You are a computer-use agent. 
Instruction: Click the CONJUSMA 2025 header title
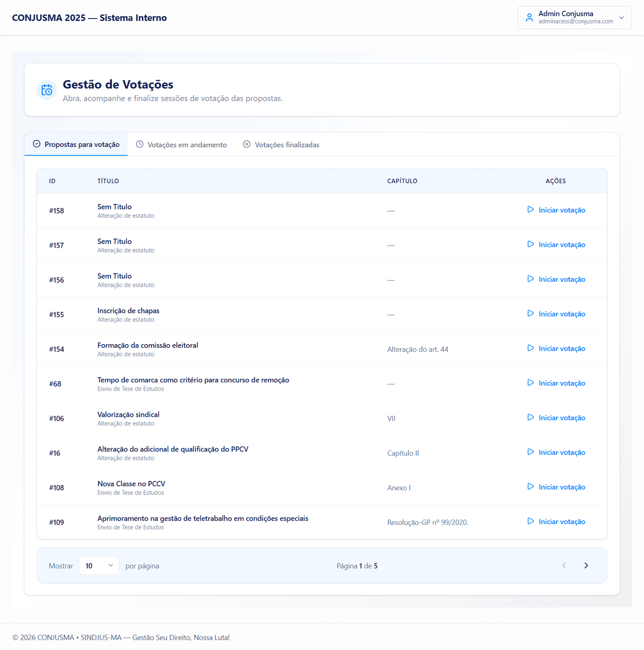(x=89, y=17)
